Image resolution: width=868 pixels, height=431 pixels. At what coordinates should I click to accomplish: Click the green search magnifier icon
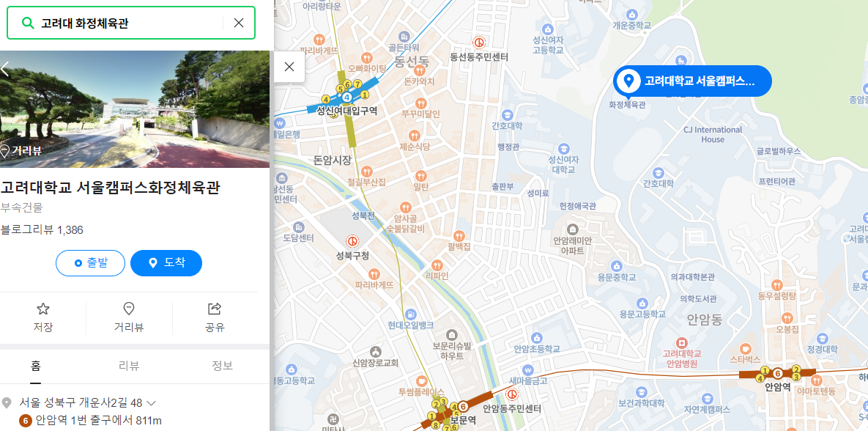click(27, 23)
